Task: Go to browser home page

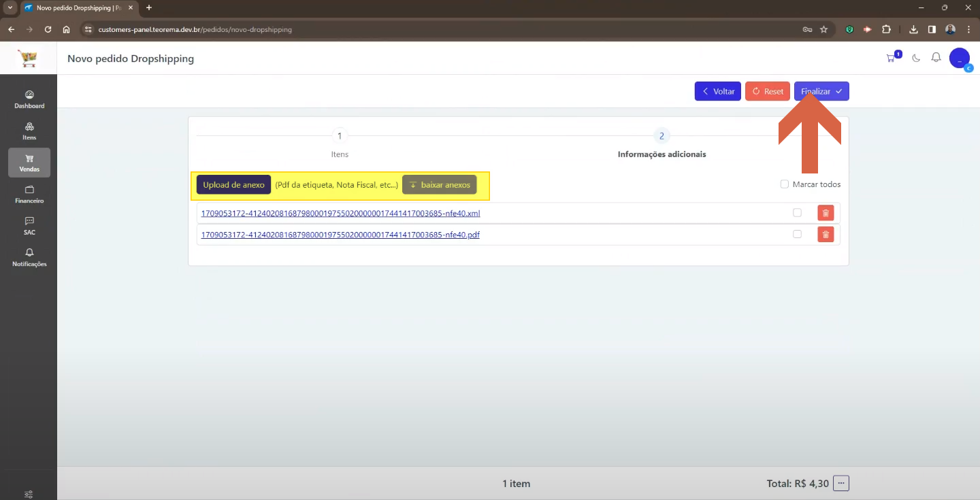Action: [x=66, y=29]
